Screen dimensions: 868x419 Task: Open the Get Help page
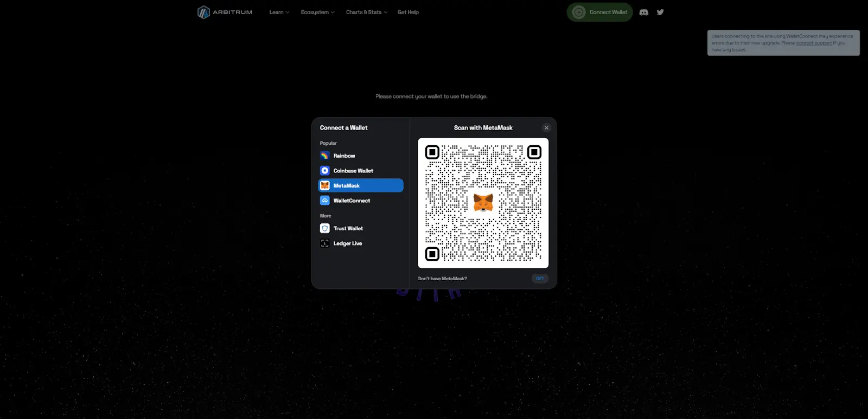click(408, 12)
